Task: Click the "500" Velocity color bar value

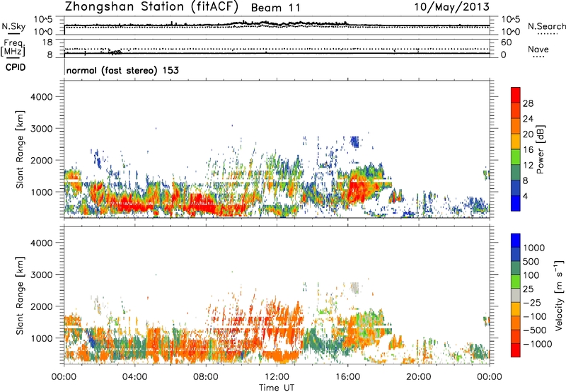Action: (530, 262)
